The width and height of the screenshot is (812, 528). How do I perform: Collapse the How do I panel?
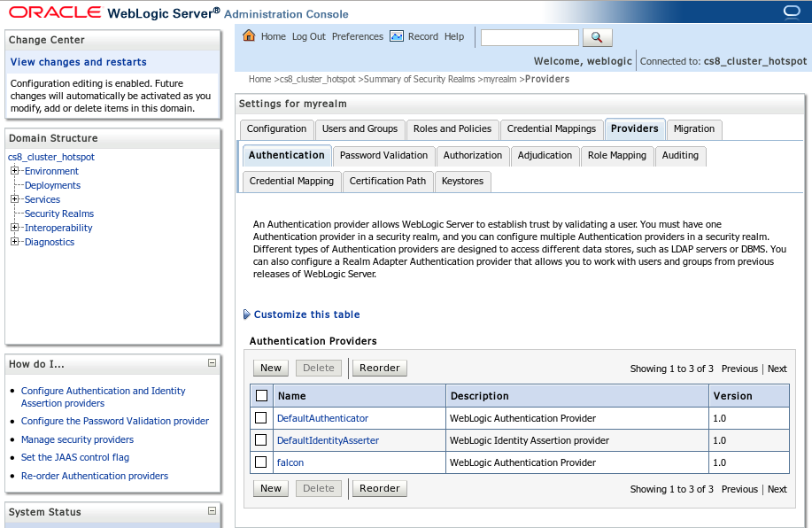coord(212,363)
